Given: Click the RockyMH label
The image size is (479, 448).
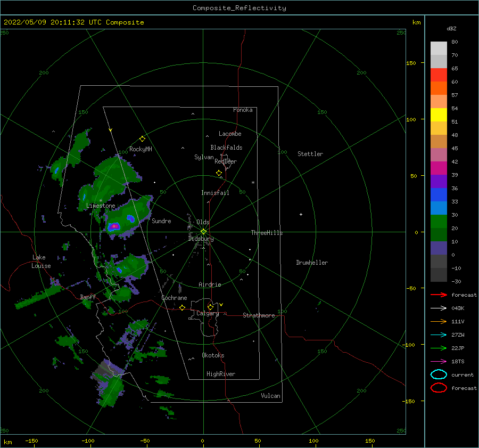Looking at the screenshot, I should pos(141,149).
